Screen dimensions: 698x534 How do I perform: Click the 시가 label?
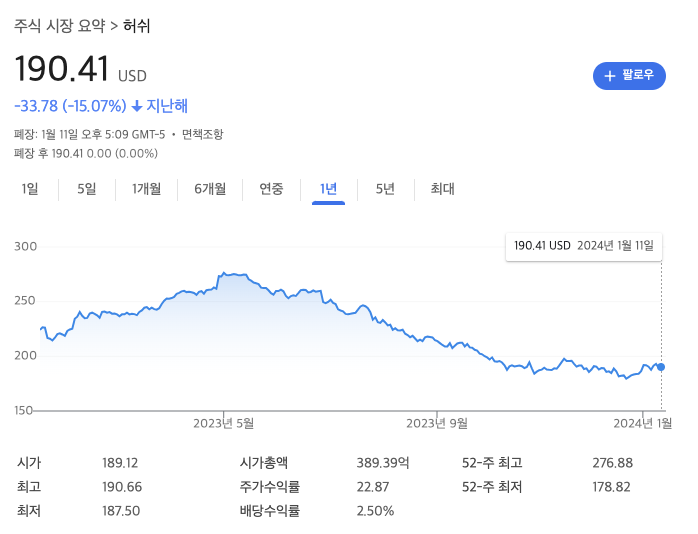point(29,463)
